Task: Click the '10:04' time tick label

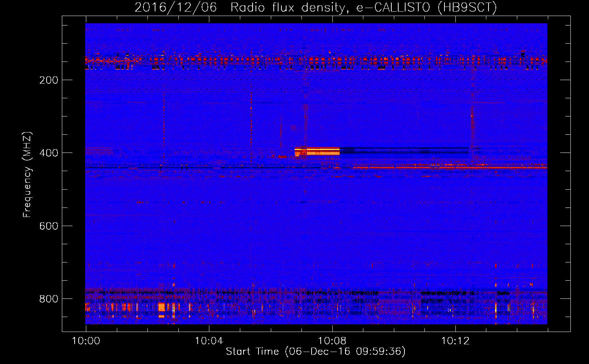Action: click(x=209, y=341)
